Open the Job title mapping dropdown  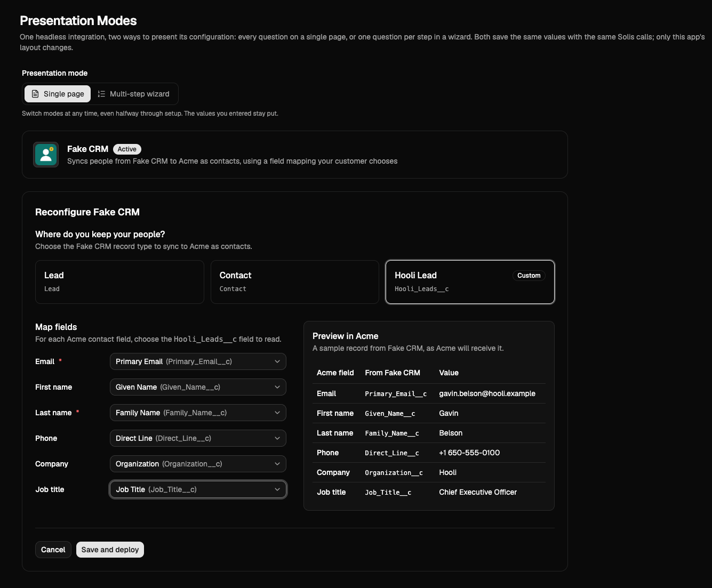[x=198, y=489]
